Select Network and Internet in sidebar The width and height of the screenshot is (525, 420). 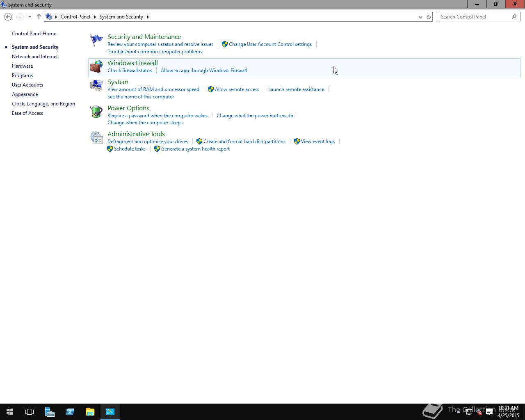(x=35, y=57)
